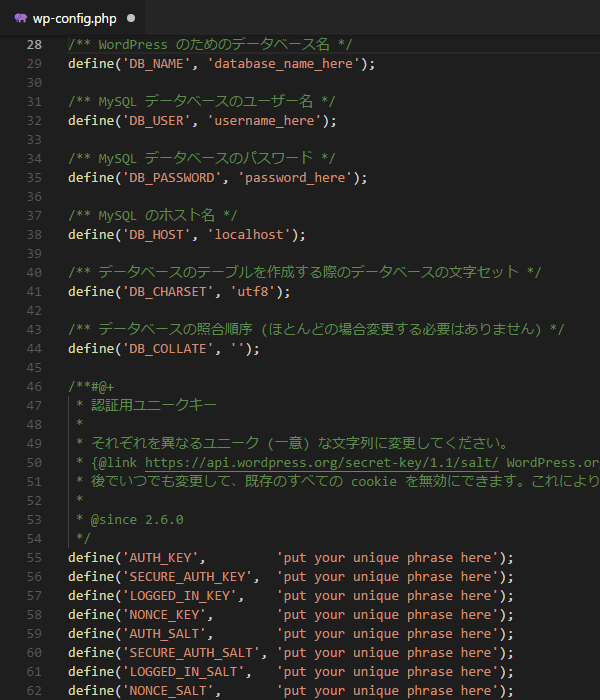600x700 pixels.
Task: Click 'DB_HOST' constant text
Action: [156, 235]
